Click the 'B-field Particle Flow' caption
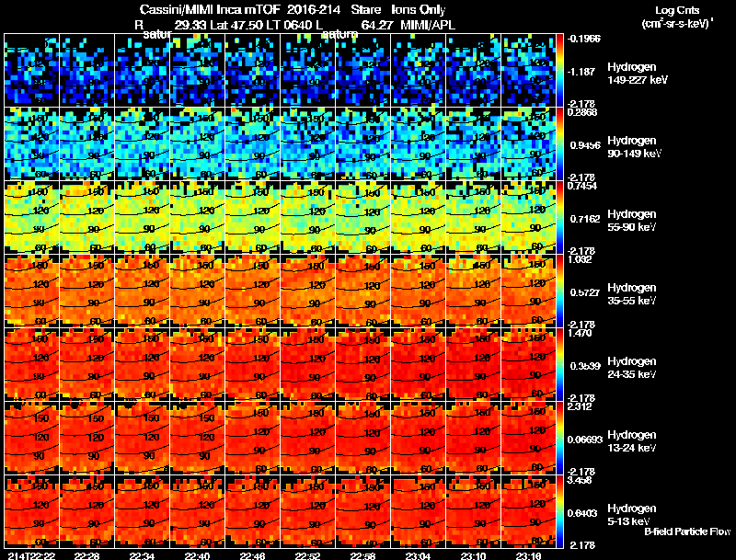 (x=687, y=531)
